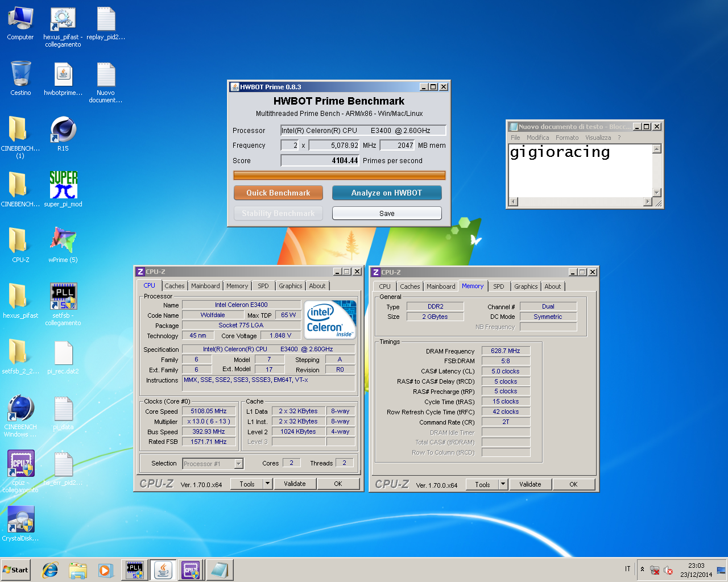Click the HWBOT Prime orange progress bar
728x582 pixels.
tap(340, 176)
